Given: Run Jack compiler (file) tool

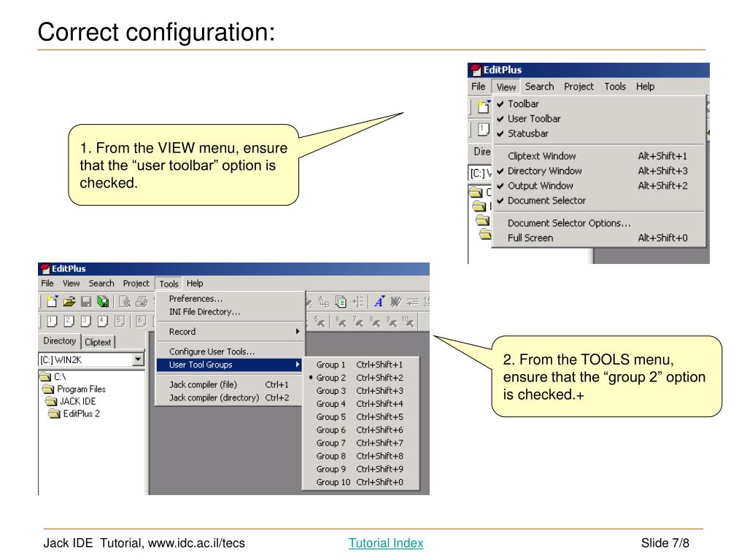Looking at the screenshot, I should pyautogui.click(x=230, y=384).
